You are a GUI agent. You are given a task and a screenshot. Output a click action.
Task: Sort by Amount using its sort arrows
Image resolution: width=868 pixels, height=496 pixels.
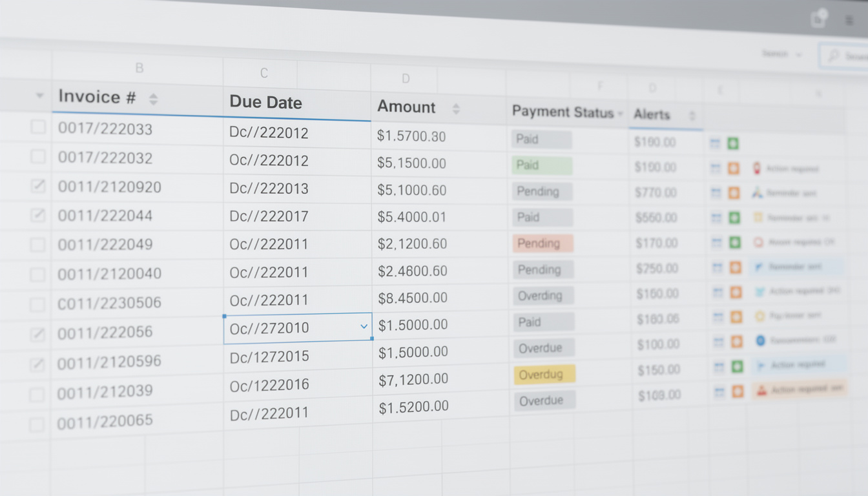(455, 108)
